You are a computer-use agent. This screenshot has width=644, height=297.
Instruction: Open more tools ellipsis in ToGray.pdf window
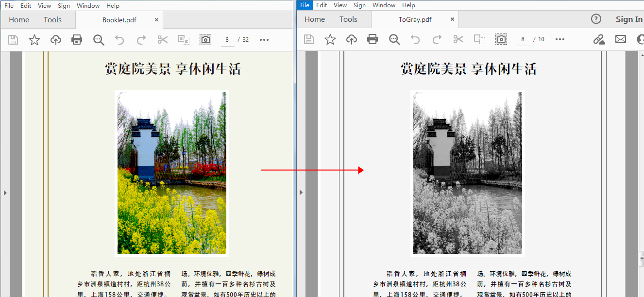[560, 39]
